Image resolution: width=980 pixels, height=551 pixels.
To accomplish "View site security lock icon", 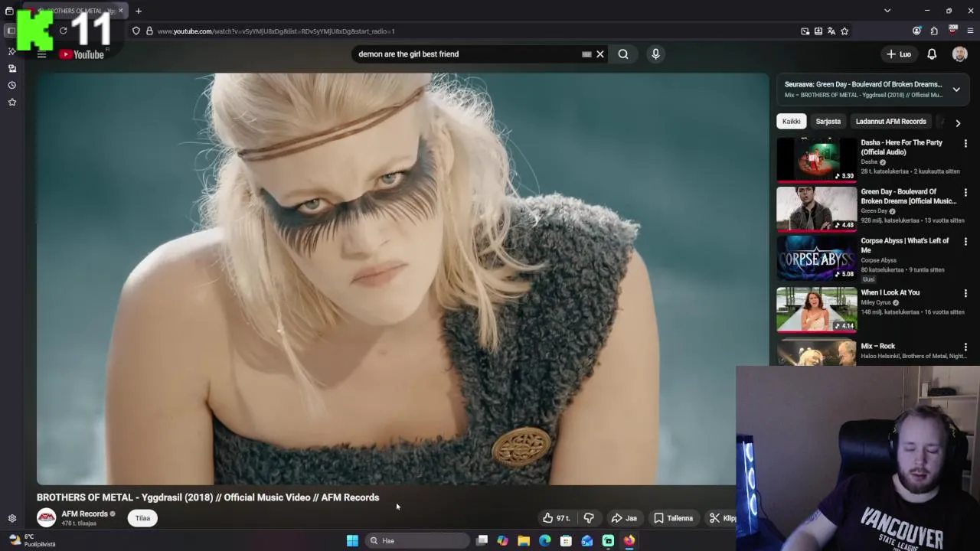I will 149,31.
